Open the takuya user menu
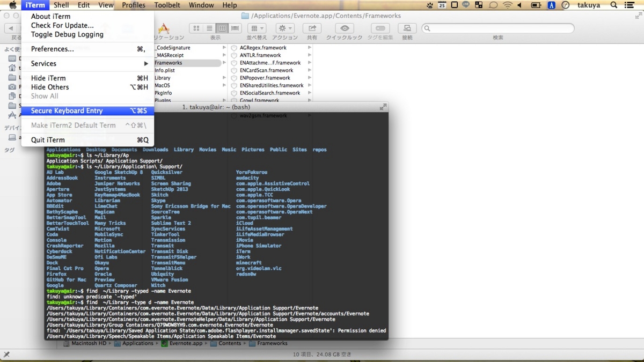Viewport: 644px width, 362px height. pos(590,5)
